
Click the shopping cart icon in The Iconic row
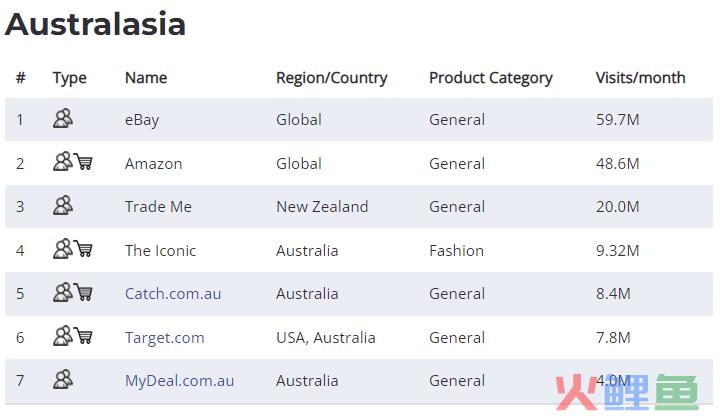[83, 249]
